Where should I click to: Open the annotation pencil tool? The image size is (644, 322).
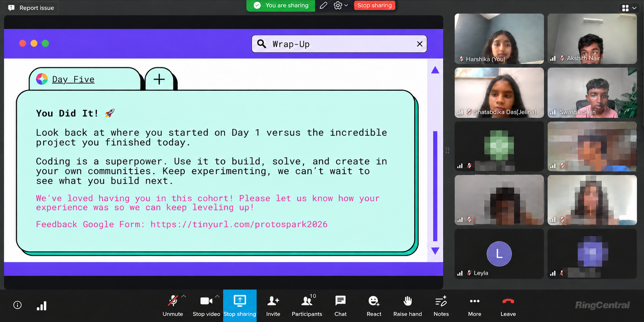pos(323,5)
